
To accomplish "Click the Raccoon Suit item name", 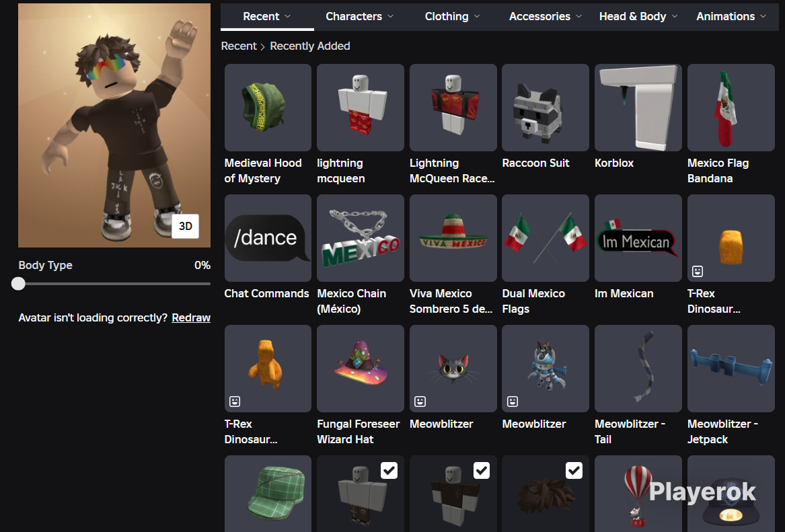I will point(535,163).
